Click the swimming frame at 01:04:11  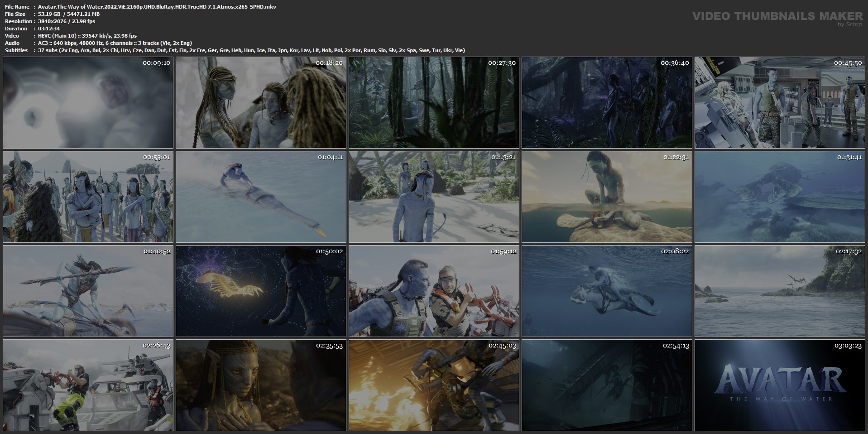pyautogui.click(x=261, y=197)
